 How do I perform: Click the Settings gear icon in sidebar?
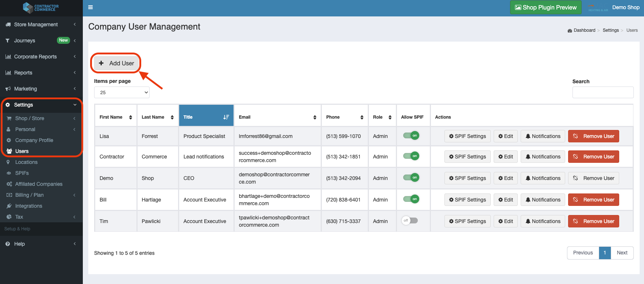[8, 105]
